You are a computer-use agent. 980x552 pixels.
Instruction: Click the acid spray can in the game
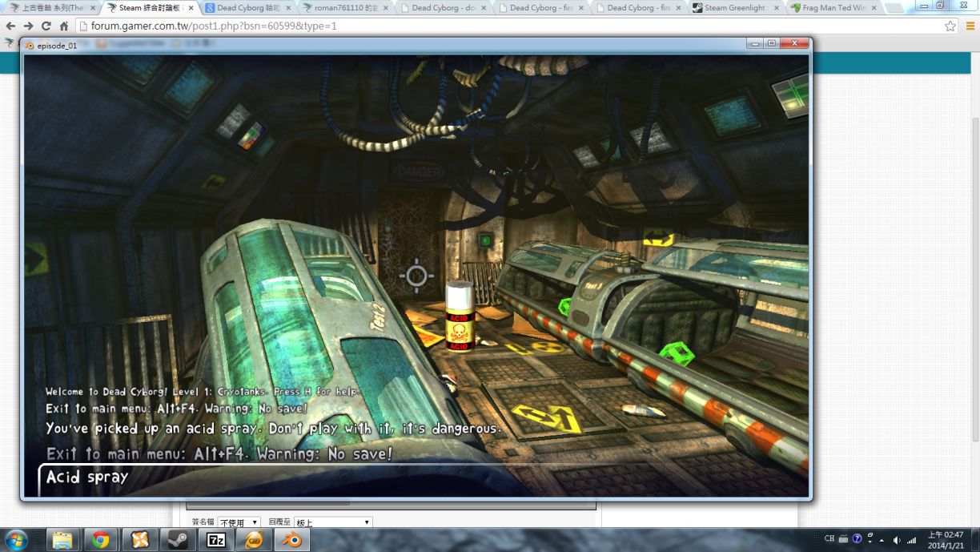click(x=460, y=316)
